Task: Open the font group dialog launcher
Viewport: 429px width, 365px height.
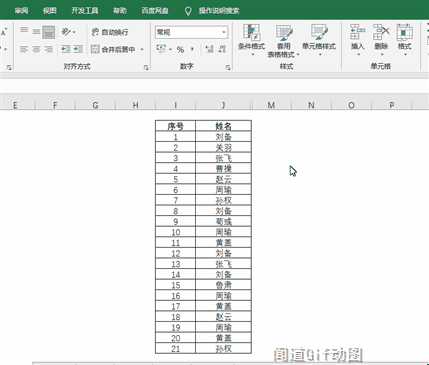Action: (9, 67)
